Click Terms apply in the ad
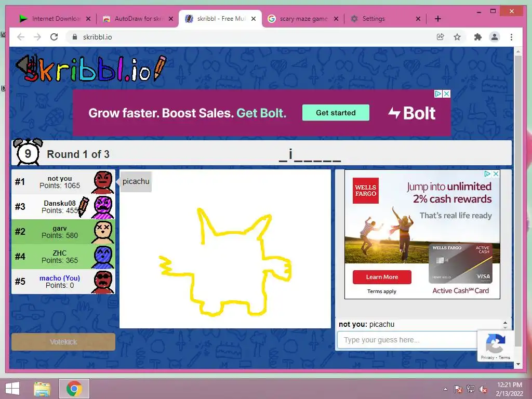This screenshot has height=399, width=532. tap(382, 291)
